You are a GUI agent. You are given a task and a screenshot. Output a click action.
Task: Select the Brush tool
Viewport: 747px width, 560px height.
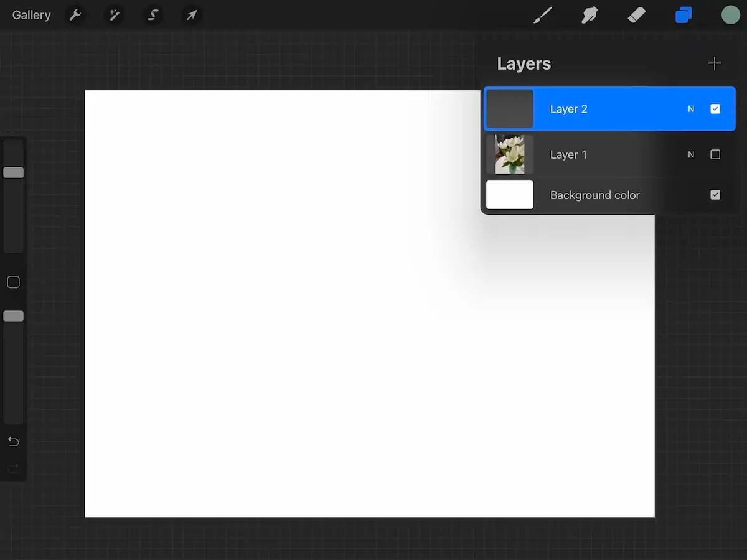542,15
